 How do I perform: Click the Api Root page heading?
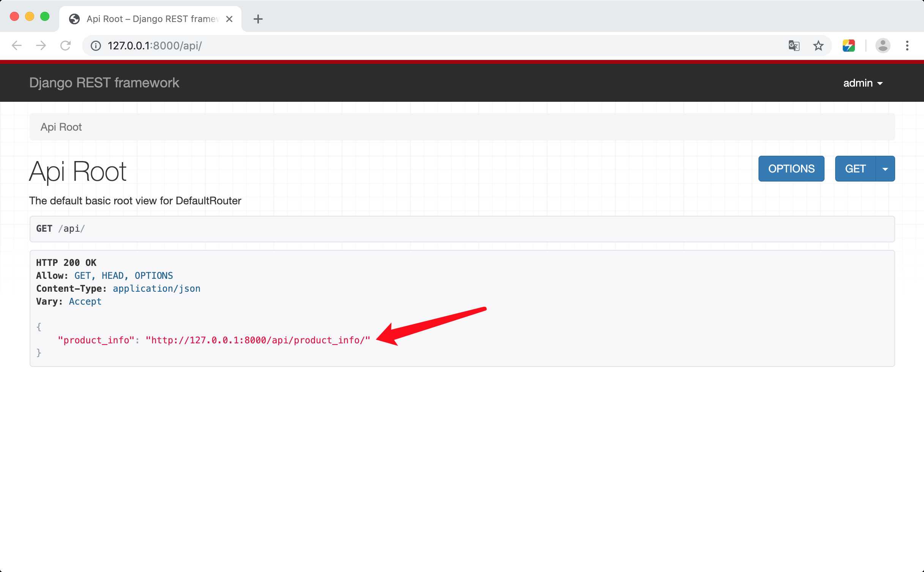(78, 172)
